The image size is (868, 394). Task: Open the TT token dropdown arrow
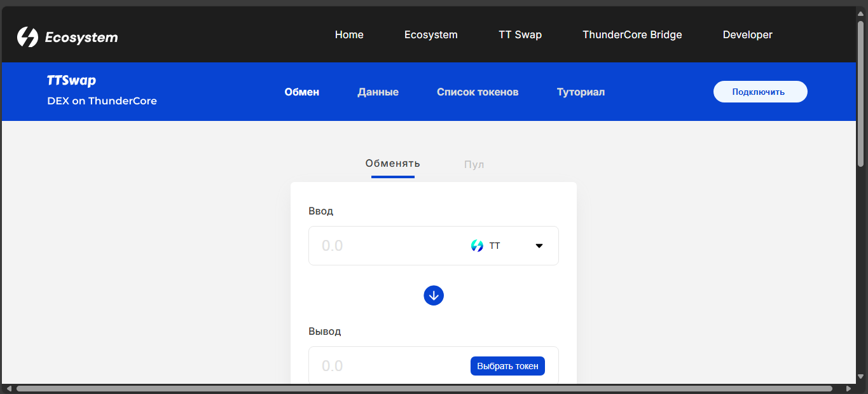pyautogui.click(x=539, y=246)
